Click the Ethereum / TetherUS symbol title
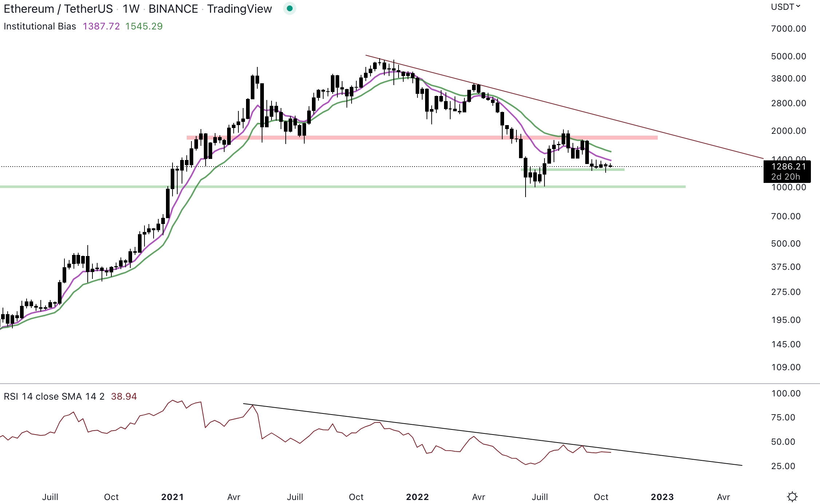820x504 pixels. point(58,9)
